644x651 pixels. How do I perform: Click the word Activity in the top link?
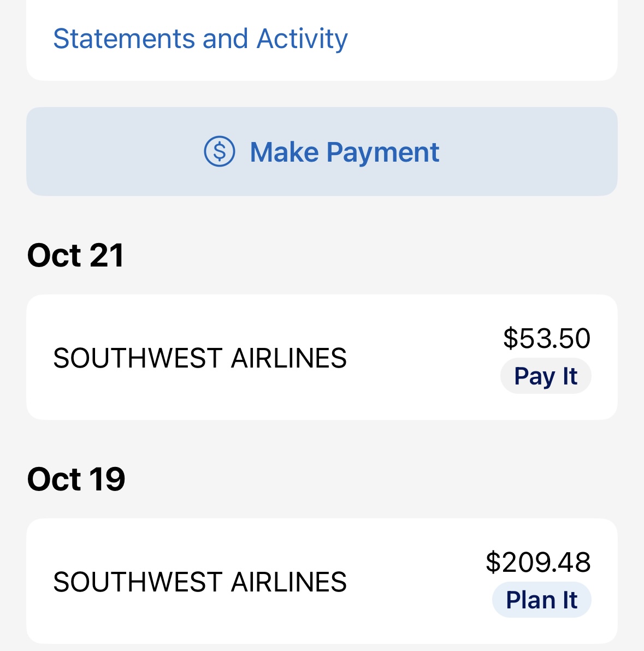(302, 39)
